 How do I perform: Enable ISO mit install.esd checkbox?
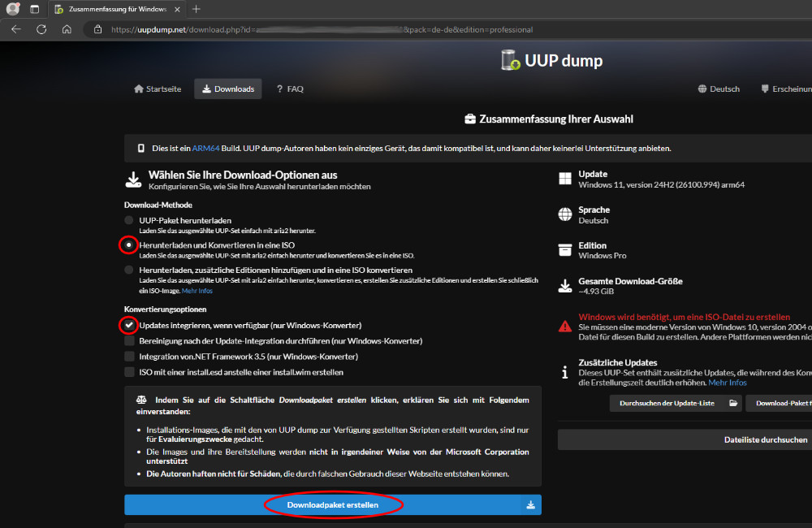click(x=129, y=371)
